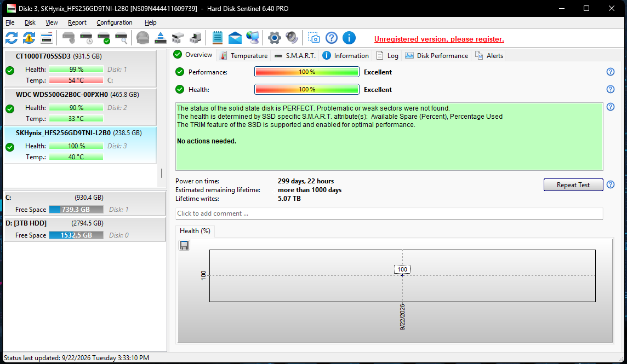This screenshot has height=364, width=627.
Task: Click the blue eject-arrow disk icon
Action: click(x=161, y=38)
